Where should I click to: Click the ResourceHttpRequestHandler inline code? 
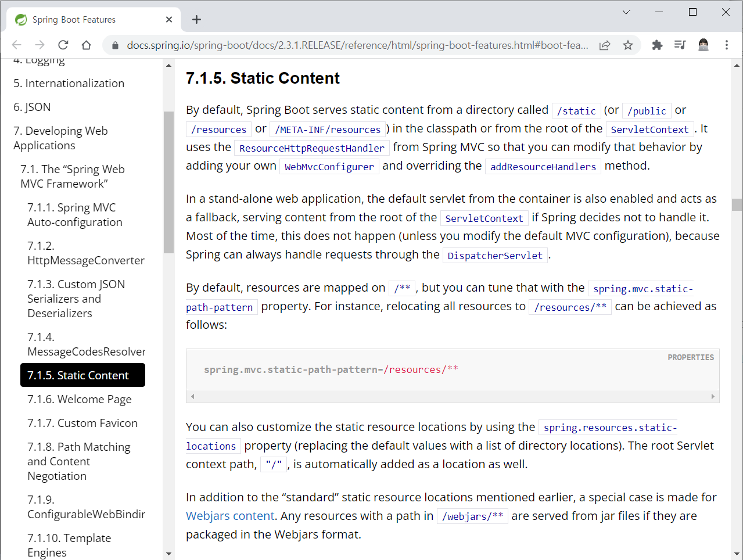(x=312, y=148)
